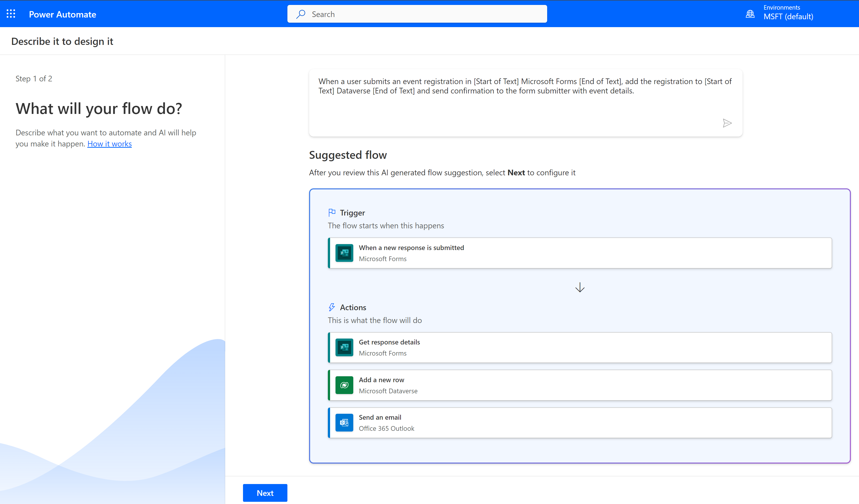This screenshot has height=504, width=859.
Task: Click the Trigger flag icon
Action: tap(332, 212)
